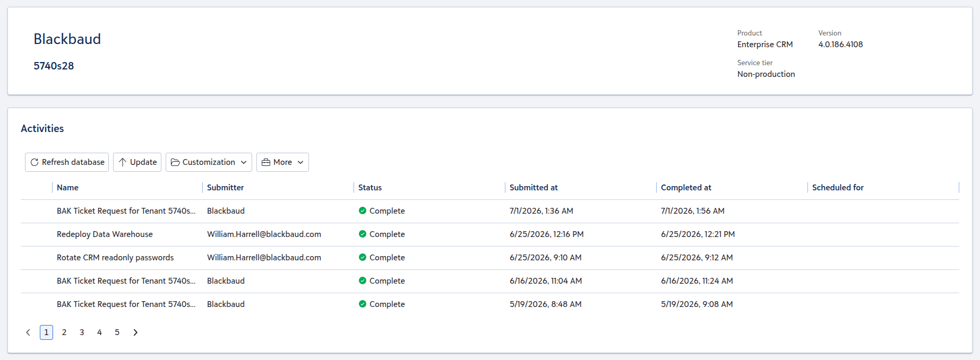Click the briefcase icon on More

pyautogui.click(x=266, y=162)
